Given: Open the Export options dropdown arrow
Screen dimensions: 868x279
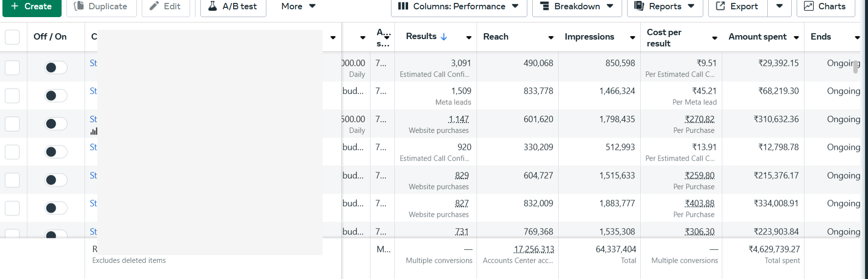Looking at the screenshot, I should [780, 6].
